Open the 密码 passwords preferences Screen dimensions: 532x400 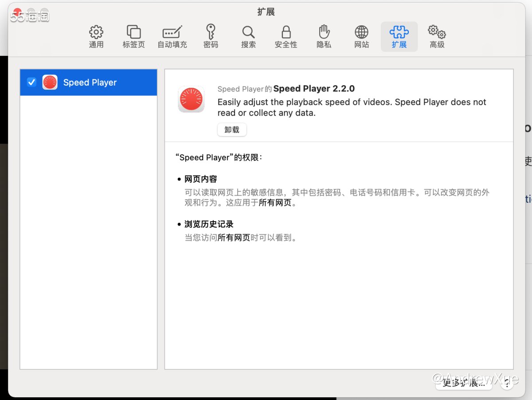point(211,37)
